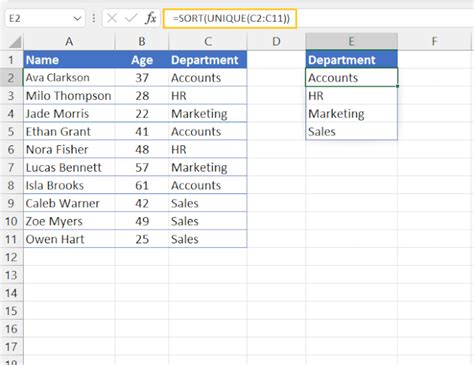Select the Owen Hart name cell
Screen dimensions: 474x365
(x=69, y=239)
